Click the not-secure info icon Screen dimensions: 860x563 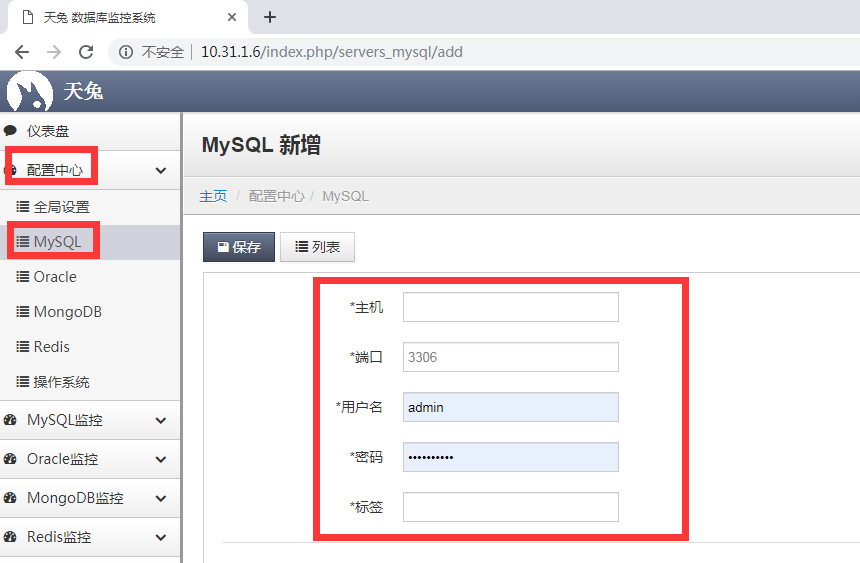[126, 52]
